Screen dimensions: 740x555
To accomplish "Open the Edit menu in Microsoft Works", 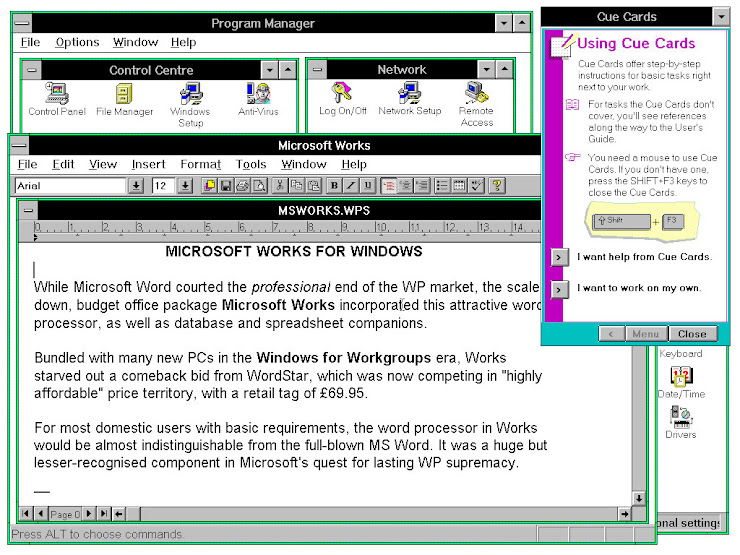I will [x=63, y=164].
